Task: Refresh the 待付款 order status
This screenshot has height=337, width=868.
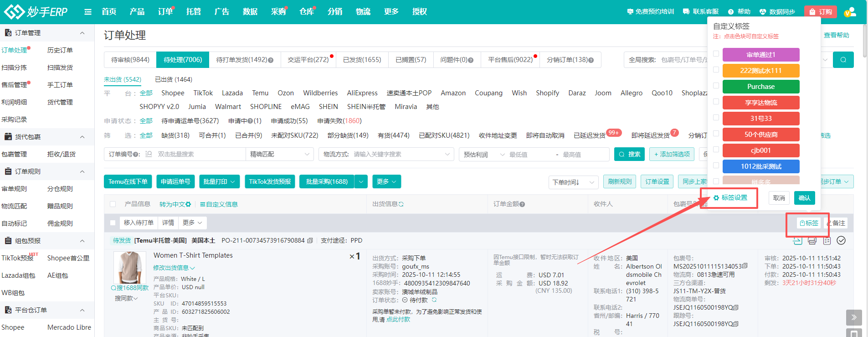Action: (x=434, y=300)
